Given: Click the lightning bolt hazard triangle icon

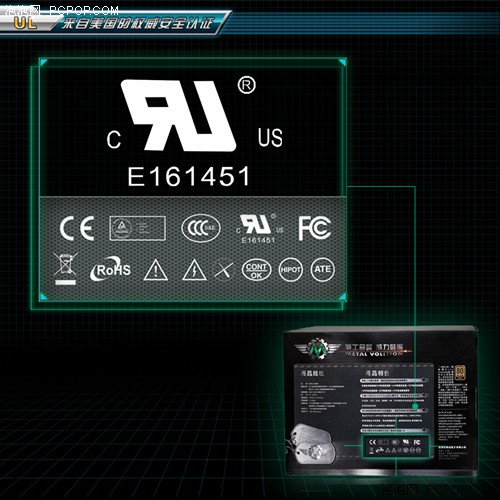Looking at the screenshot, I should point(194,270).
